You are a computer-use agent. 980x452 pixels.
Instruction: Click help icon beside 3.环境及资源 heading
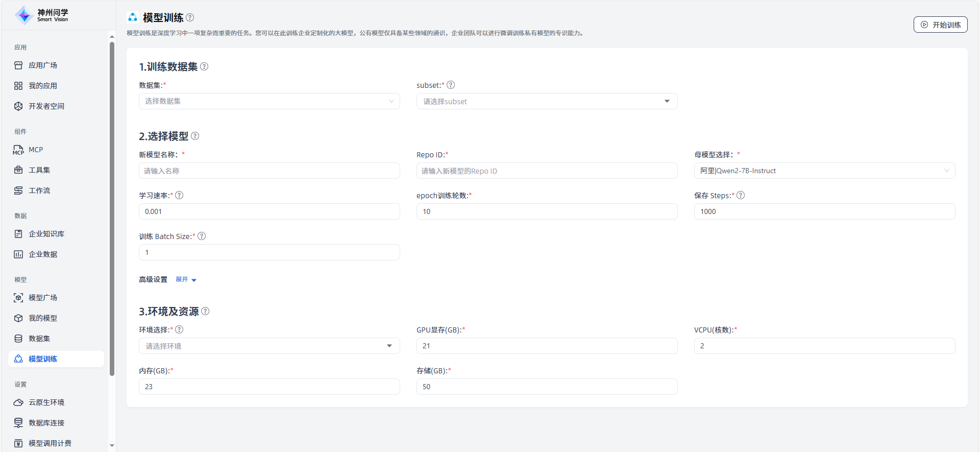(x=205, y=311)
